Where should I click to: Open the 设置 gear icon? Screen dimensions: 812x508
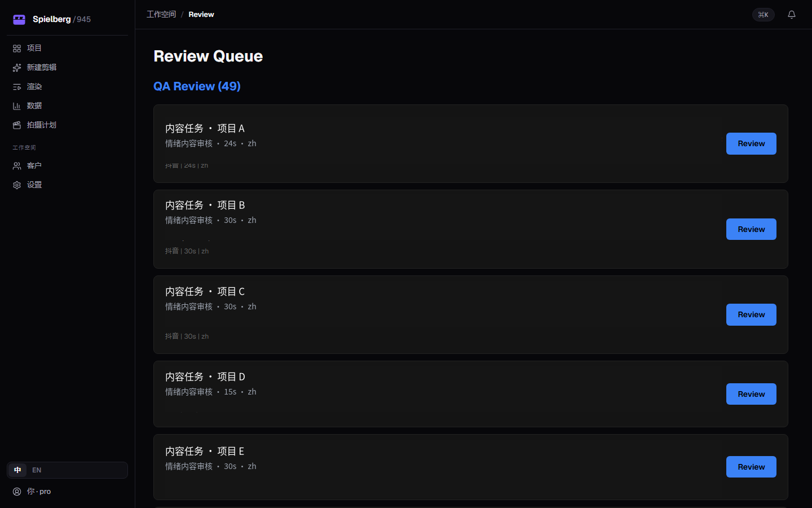pyautogui.click(x=17, y=185)
